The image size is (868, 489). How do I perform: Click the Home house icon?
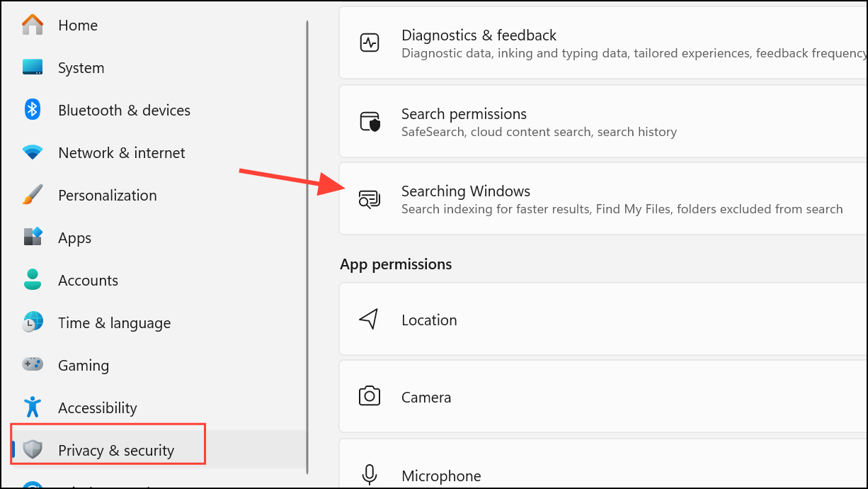(x=33, y=25)
